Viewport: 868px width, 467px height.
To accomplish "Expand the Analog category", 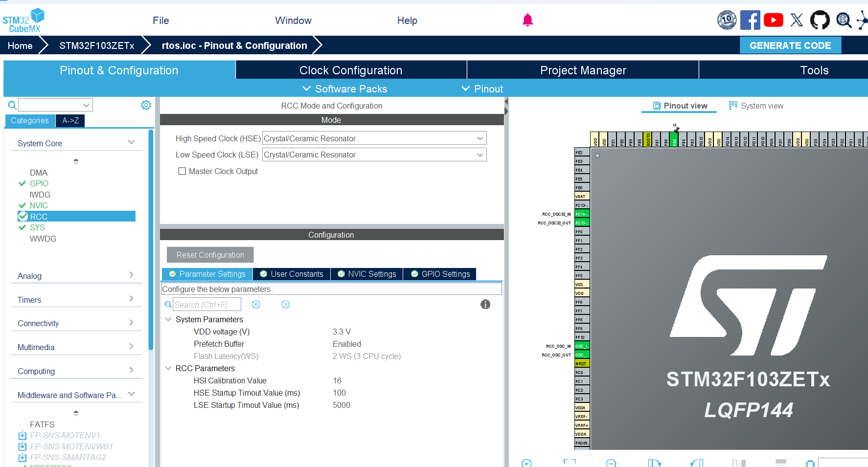I will pos(131,275).
